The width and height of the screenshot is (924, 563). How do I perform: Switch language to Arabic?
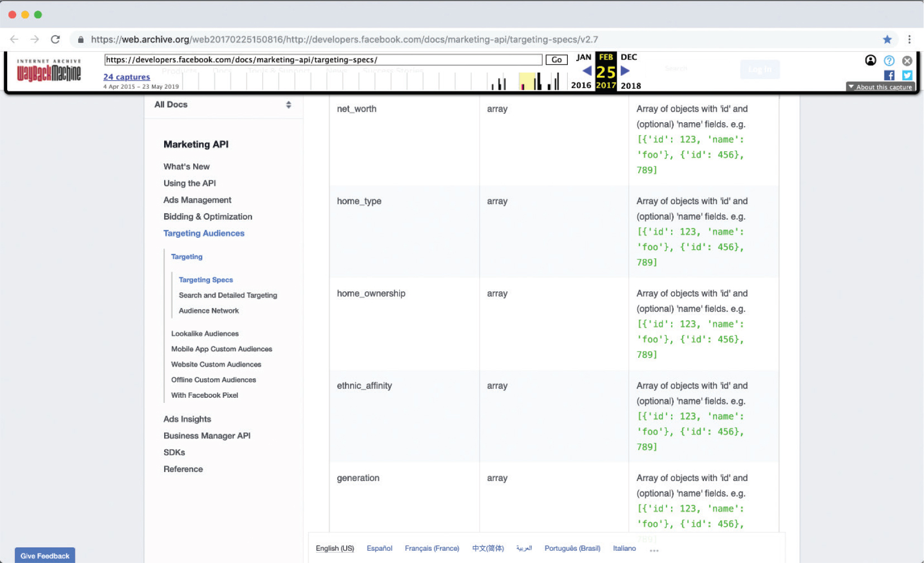click(x=524, y=548)
